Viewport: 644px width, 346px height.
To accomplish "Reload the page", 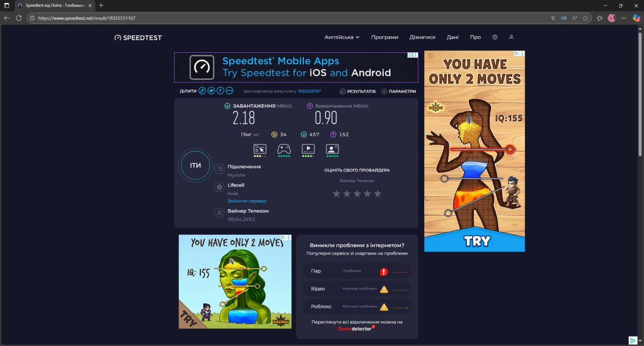I will (x=19, y=18).
